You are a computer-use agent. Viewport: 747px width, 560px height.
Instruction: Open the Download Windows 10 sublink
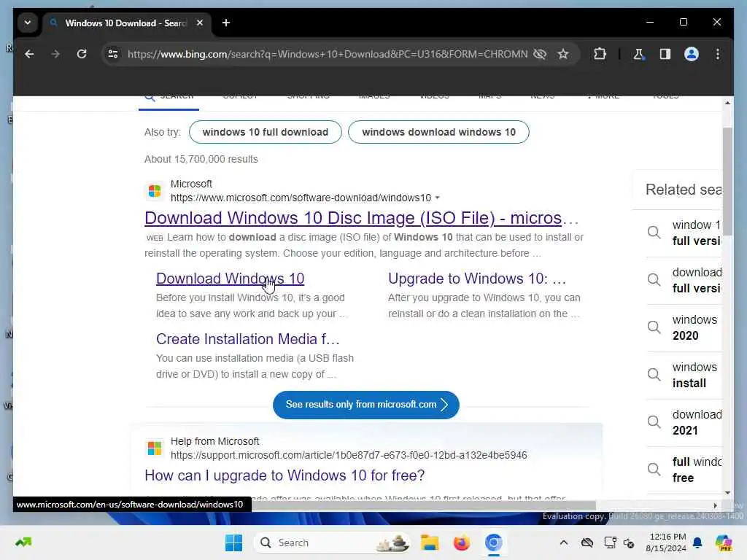pos(230,279)
